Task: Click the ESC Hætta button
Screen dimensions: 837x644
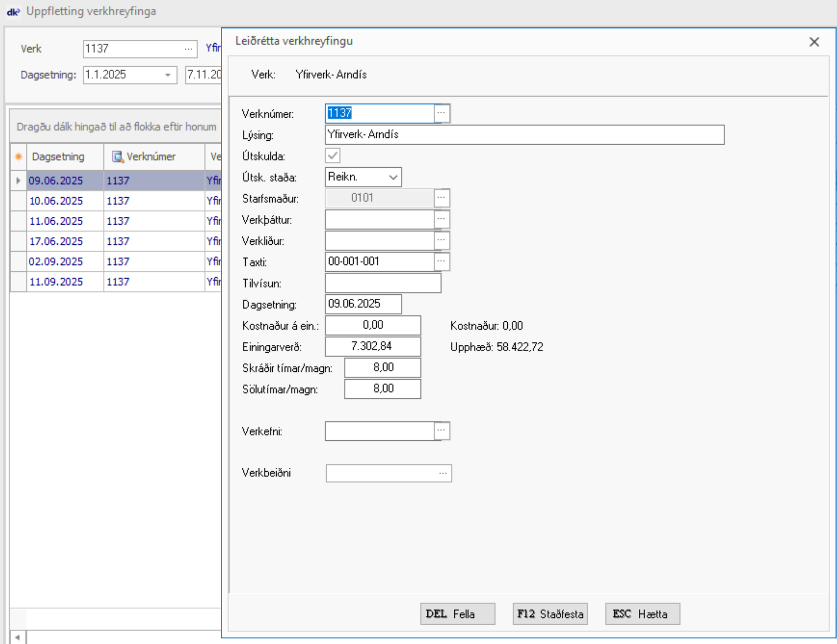Action: (642, 614)
